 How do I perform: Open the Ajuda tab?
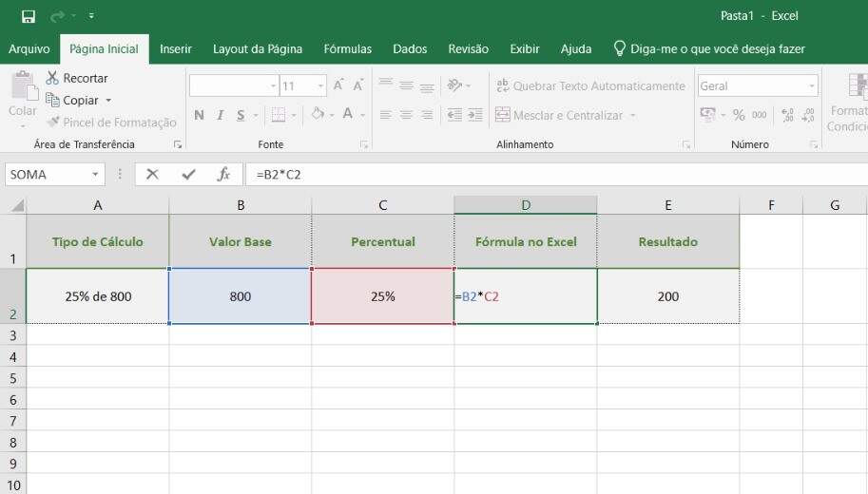click(576, 49)
